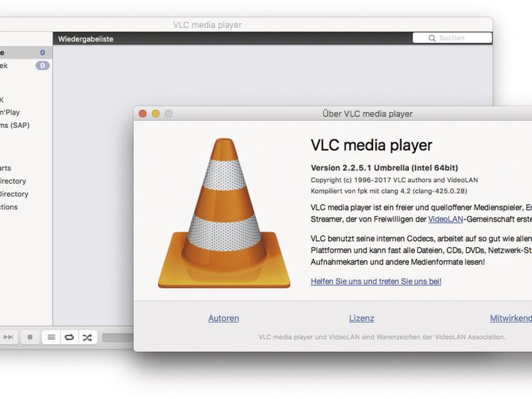Click the Über VLC media player title bar
Viewport: 532px width, 399px height.
coord(368,114)
